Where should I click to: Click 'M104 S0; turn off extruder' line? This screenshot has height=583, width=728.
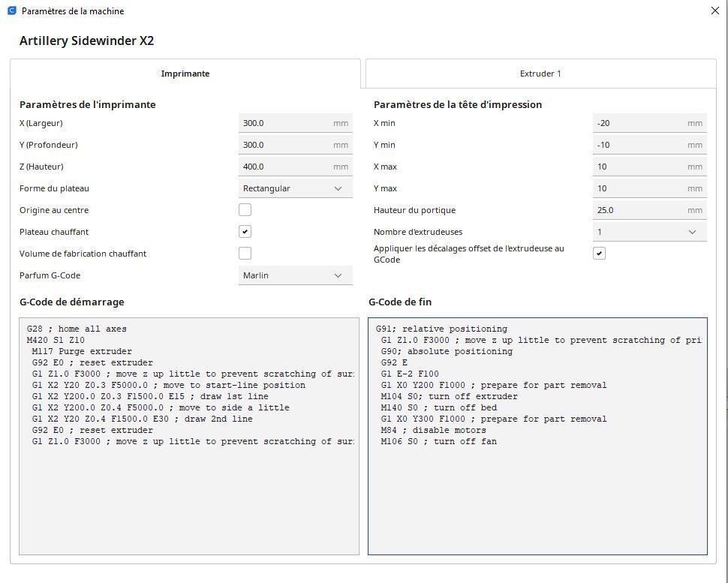point(449,396)
